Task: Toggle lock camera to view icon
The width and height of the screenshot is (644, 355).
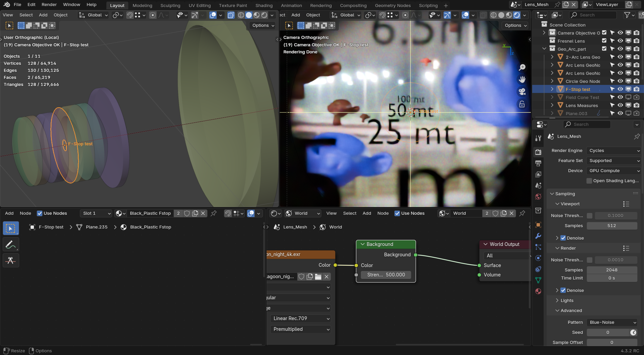Action: pos(522,104)
